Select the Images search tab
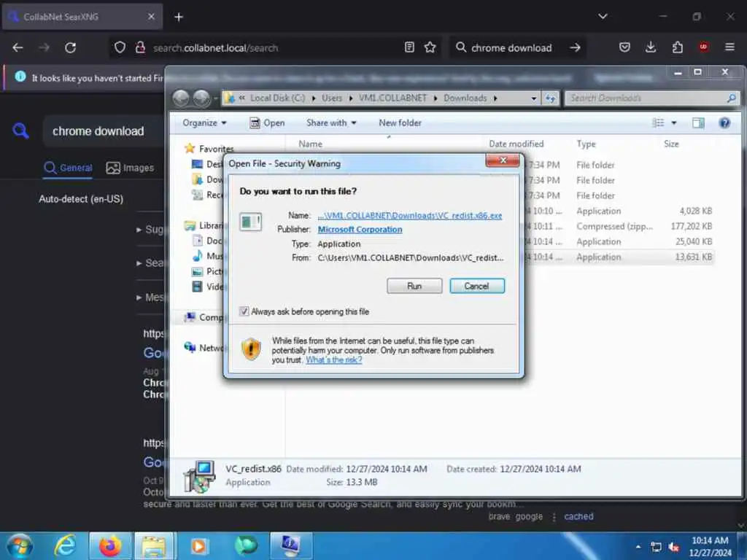This screenshot has width=747, height=560. click(x=130, y=168)
